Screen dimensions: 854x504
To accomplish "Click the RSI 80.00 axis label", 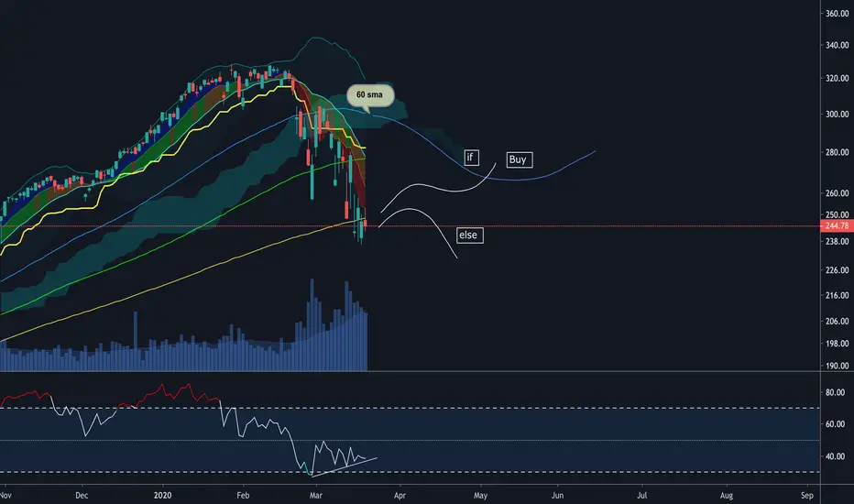I will click(x=835, y=393).
